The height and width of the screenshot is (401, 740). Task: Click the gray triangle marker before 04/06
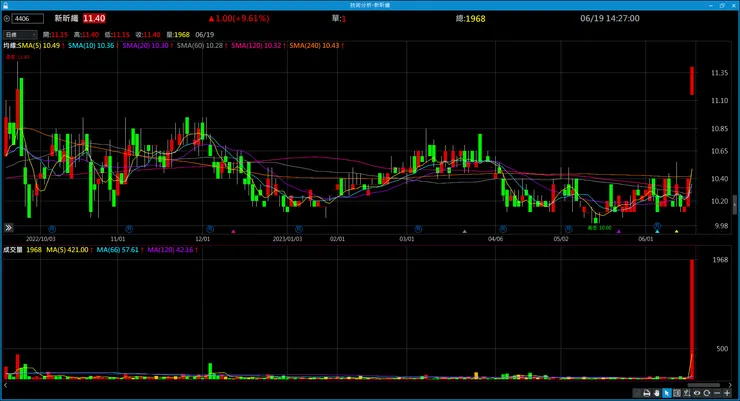[x=464, y=231]
